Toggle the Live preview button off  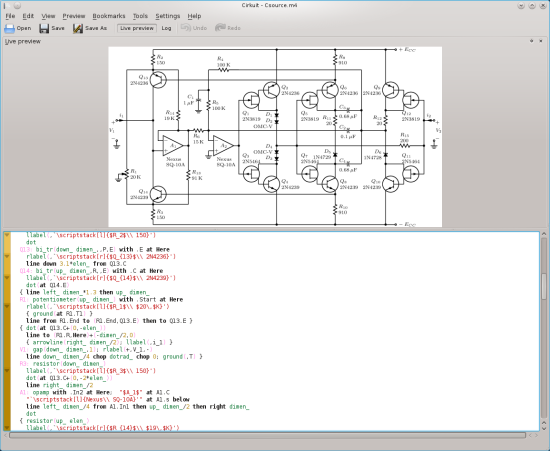[137, 28]
